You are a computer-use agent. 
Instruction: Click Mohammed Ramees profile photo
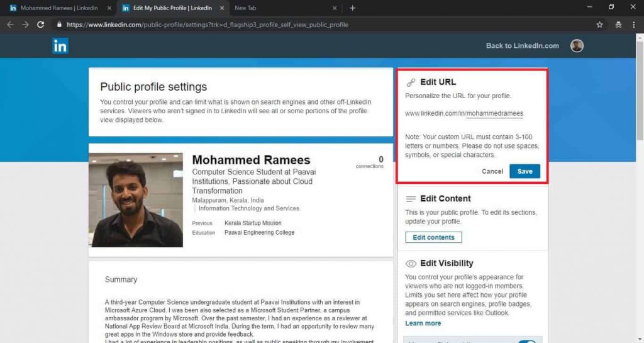point(136,200)
